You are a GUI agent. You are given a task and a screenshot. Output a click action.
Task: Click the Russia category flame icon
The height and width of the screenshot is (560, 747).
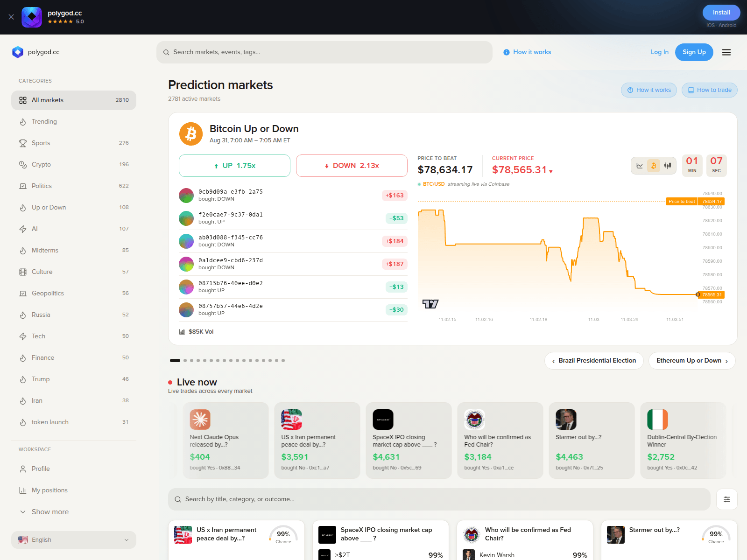(23, 315)
